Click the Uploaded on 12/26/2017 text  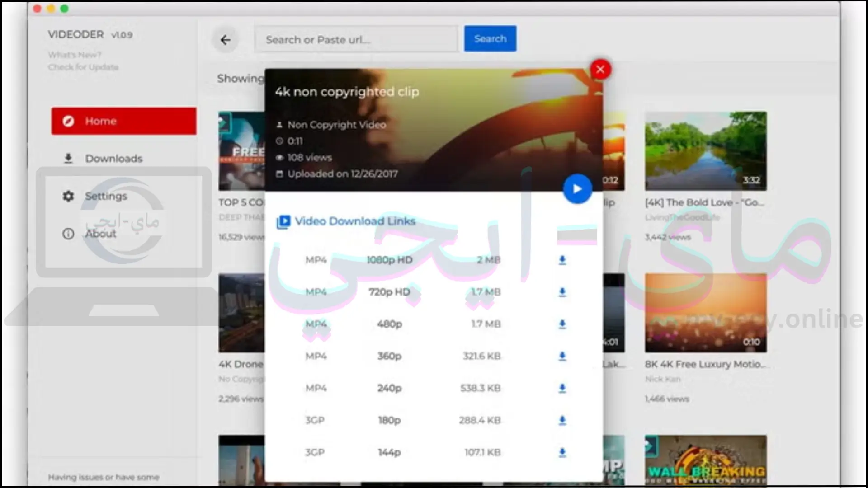pyautogui.click(x=343, y=174)
